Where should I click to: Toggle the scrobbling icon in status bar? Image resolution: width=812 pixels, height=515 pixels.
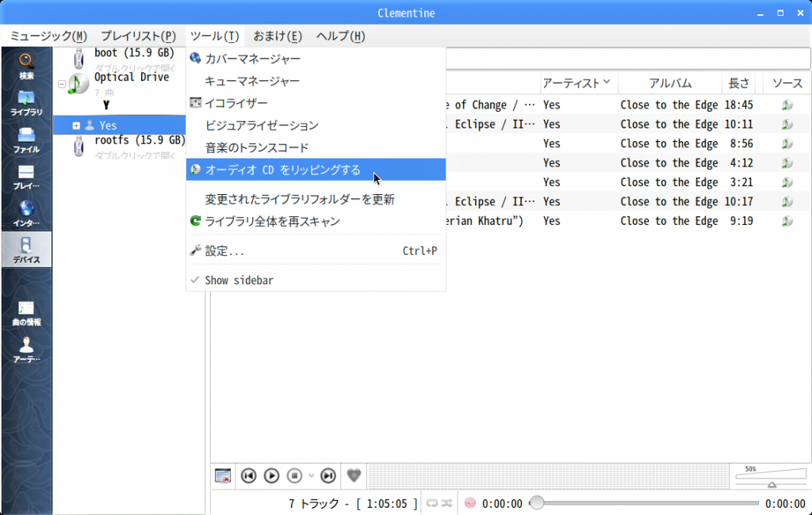pyautogui.click(x=469, y=503)
